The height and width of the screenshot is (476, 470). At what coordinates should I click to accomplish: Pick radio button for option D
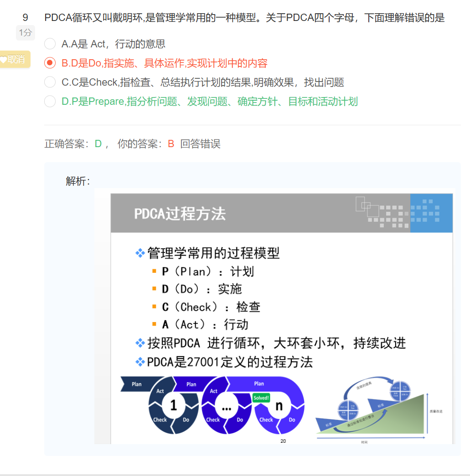coord(50,102)
